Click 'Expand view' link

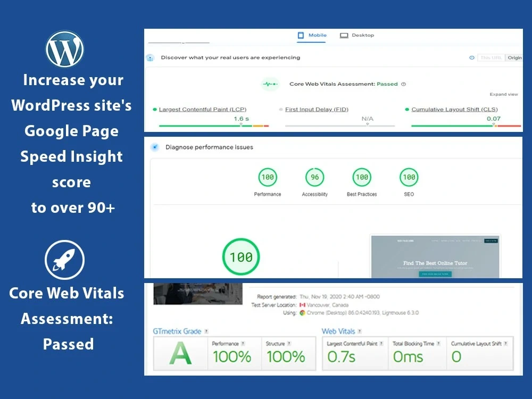[503, 94]
